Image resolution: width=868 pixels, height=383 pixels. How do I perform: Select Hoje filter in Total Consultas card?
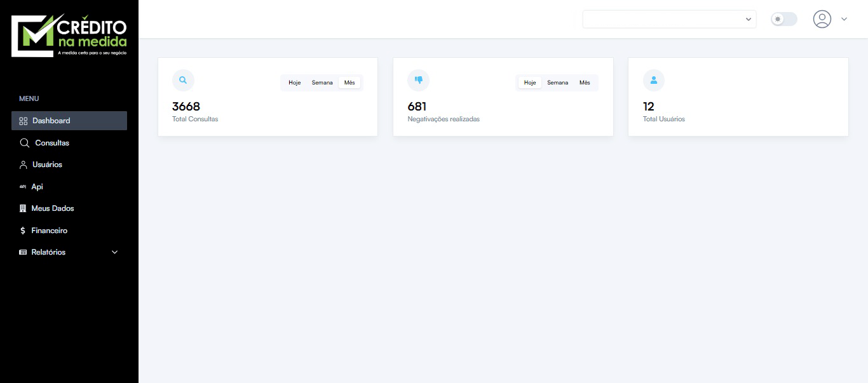coord(294,83)
